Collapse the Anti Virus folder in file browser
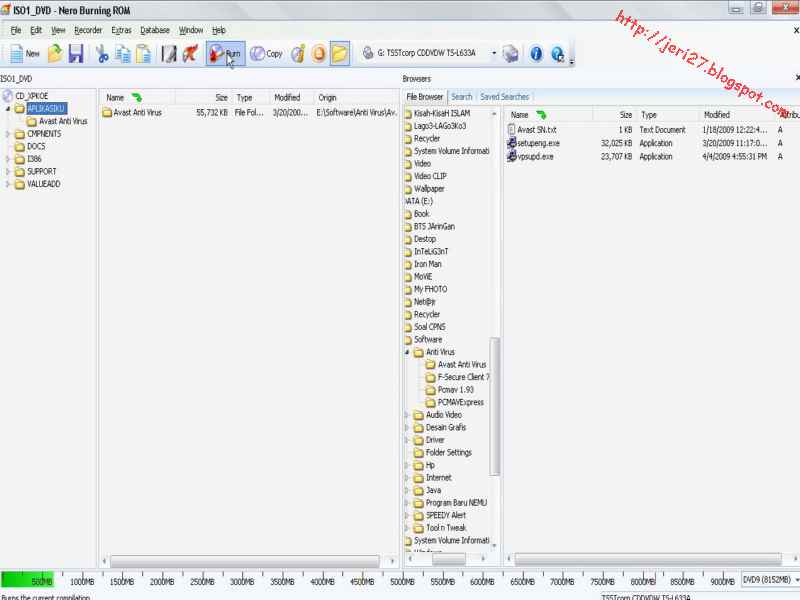800x600 pixels. coord(409,351)
